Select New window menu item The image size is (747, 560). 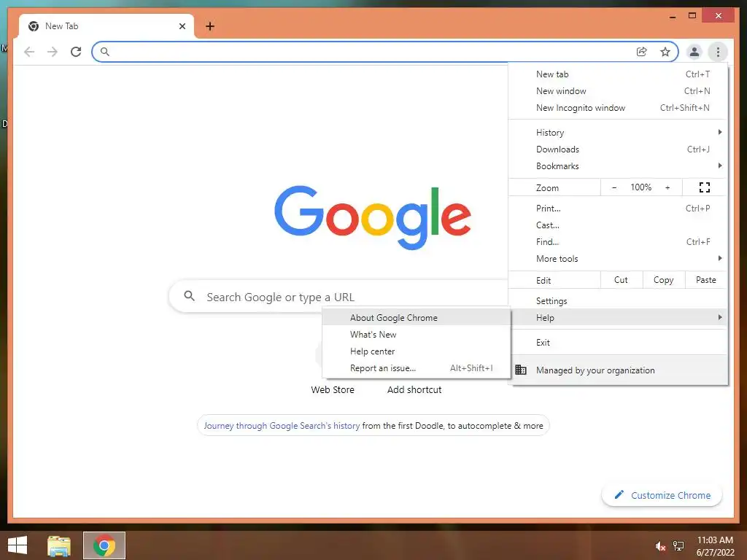click(x=618, y=91)
